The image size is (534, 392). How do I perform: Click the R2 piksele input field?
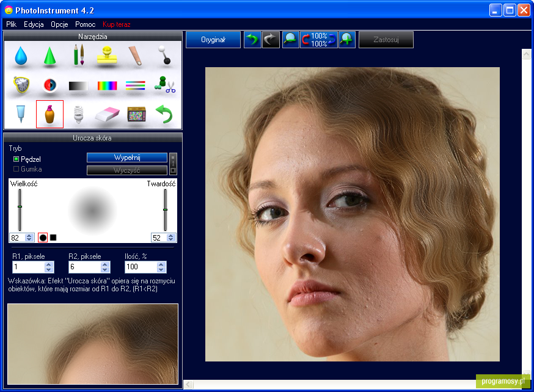coord(85,267)
